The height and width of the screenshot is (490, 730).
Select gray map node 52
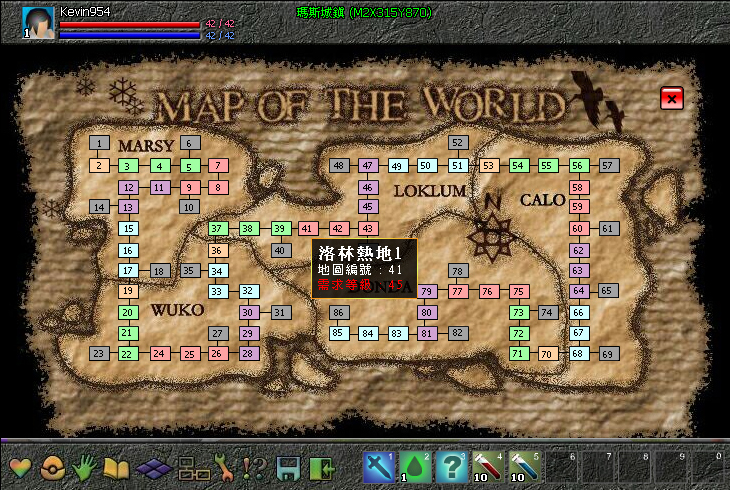point(458,143)
